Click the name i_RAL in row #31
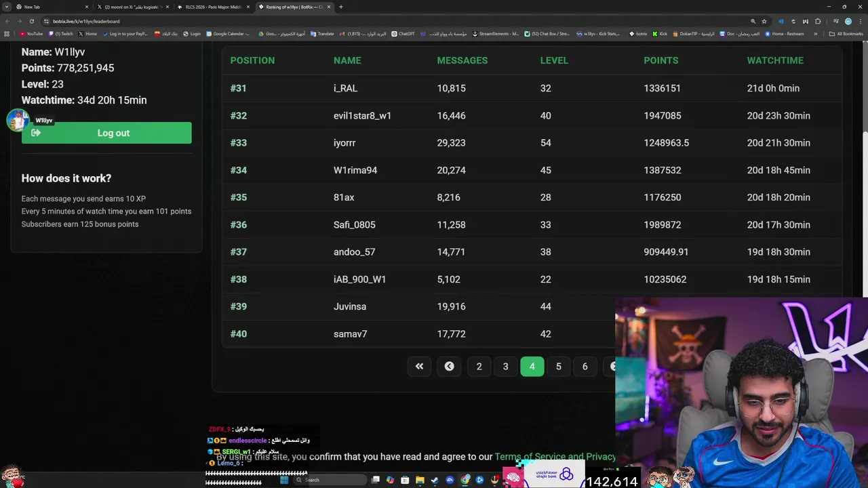The width and height of the screenshot is (868, 488). (345, 88)
